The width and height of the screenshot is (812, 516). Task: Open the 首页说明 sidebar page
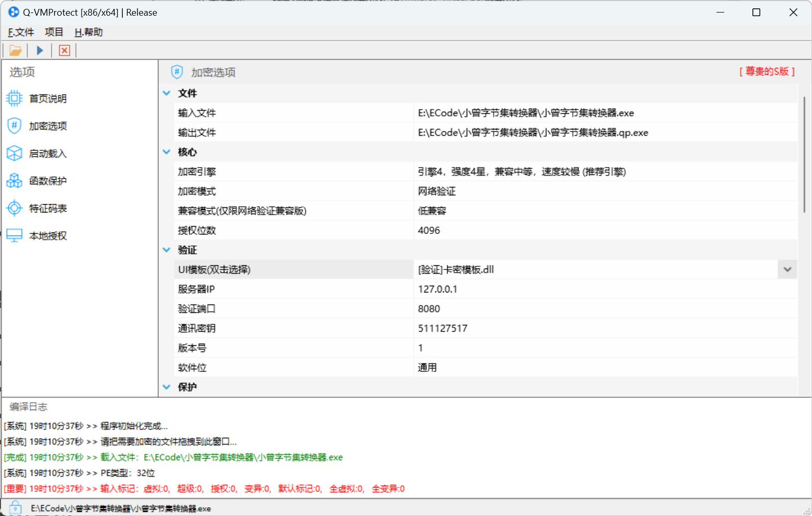pos(47,98)
